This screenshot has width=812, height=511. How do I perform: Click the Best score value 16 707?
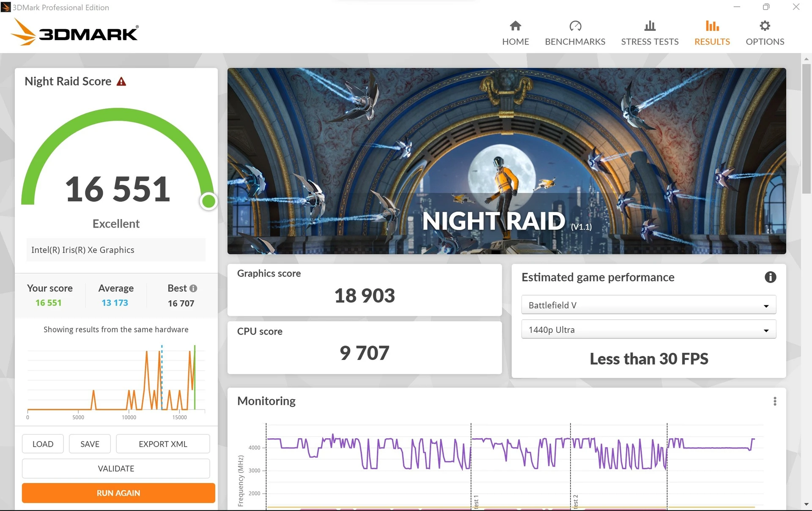[181, 303]
